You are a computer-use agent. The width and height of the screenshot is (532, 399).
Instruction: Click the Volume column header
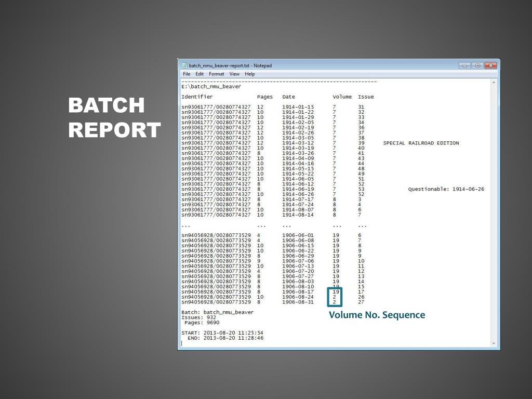point(342,97)
